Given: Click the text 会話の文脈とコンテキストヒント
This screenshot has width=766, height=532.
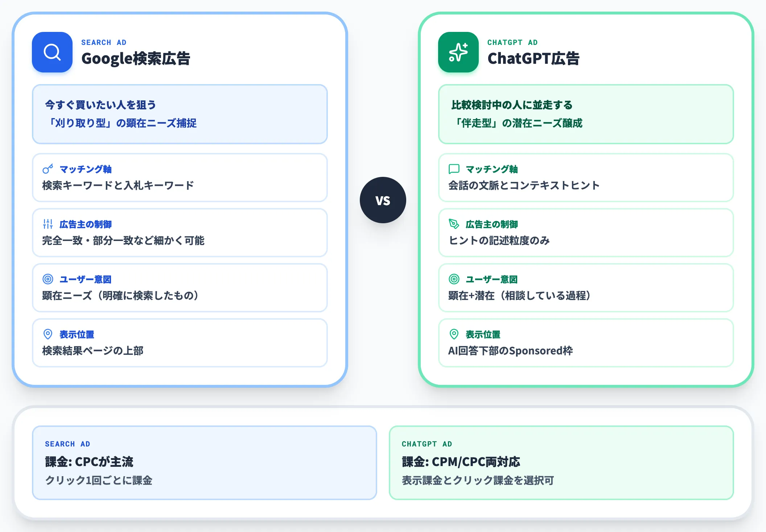Looking at the screenshot, I should (524, 186).
